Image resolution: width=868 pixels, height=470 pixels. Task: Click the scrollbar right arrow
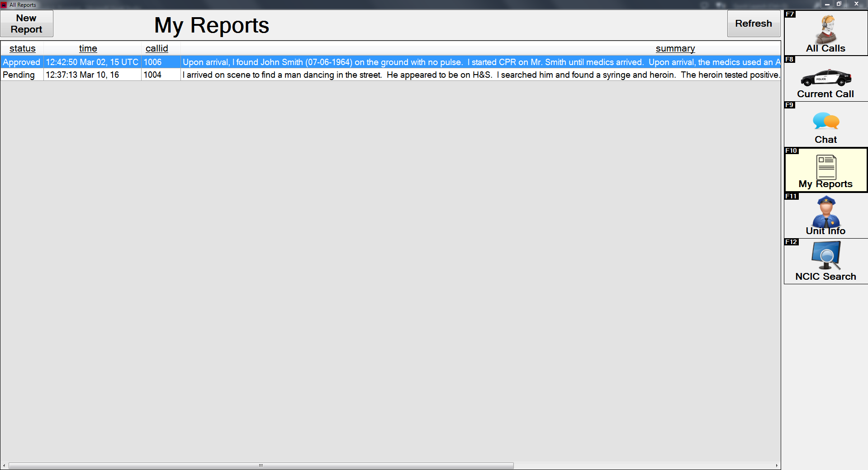pos(777,465)
